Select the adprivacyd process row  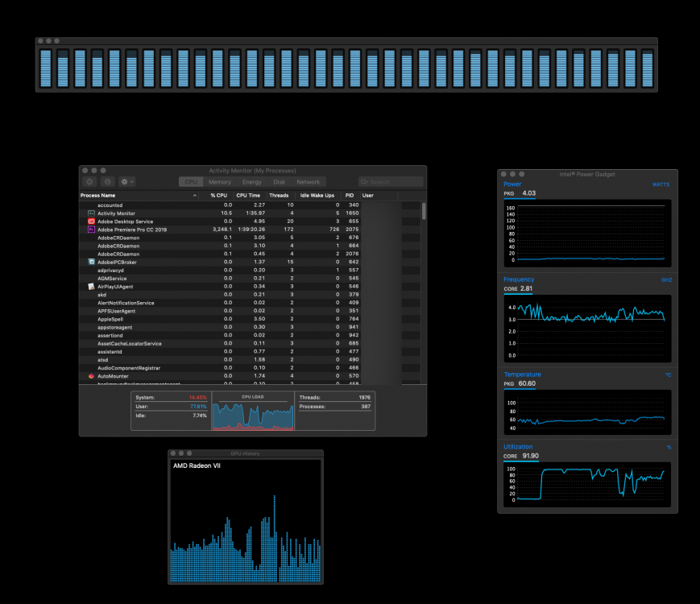[250, 270]
